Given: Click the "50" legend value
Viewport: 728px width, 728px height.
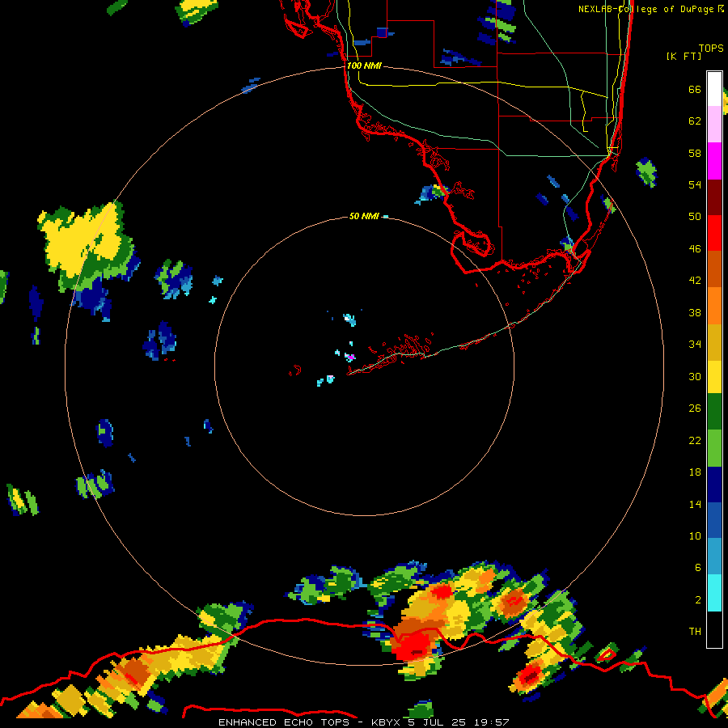Looking at the screenshot, I should tap(695, 216).
